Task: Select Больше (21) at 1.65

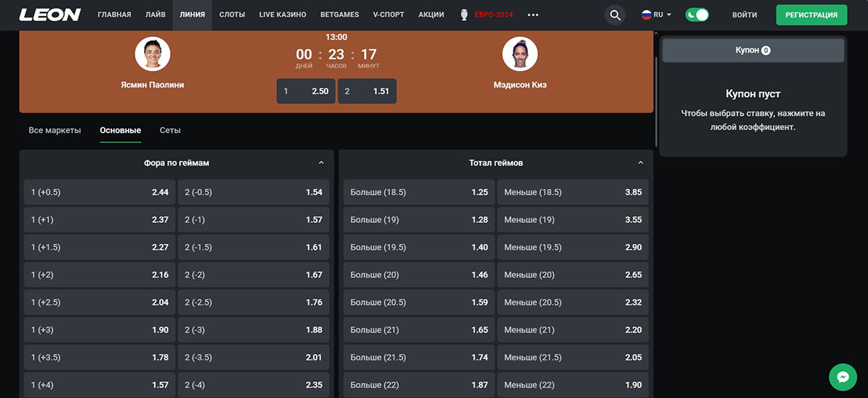Action: (420, 330)
